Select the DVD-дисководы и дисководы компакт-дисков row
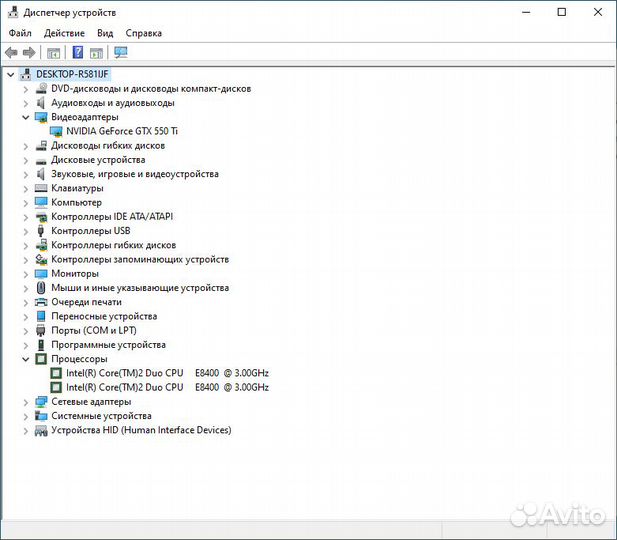The height and width of the screenshot is (540, 617). pyautogui.click(x=151, y=89)
